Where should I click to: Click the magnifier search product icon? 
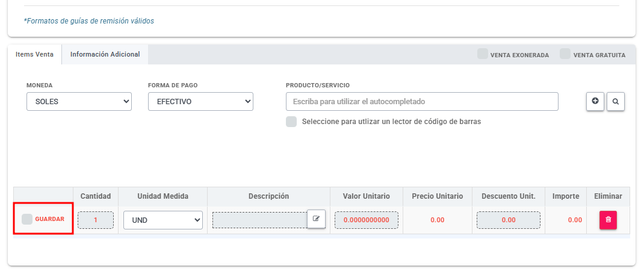616,101
